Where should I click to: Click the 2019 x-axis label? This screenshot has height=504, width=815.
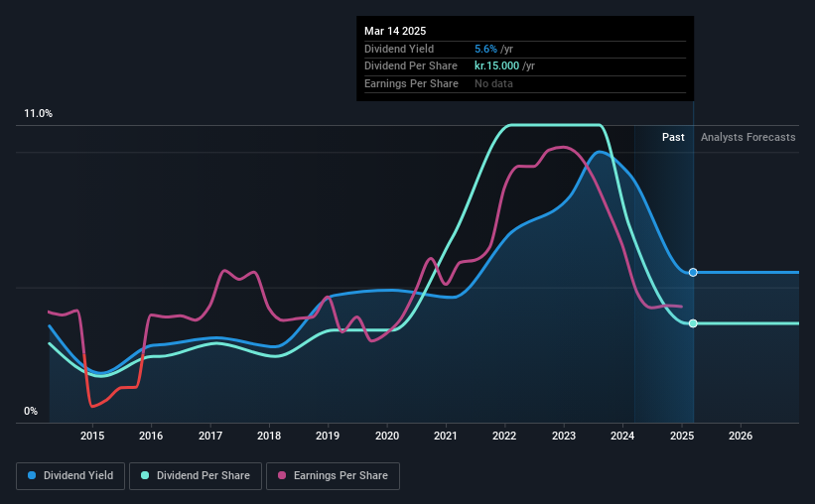pyautogui.click(x=328, y=436)
